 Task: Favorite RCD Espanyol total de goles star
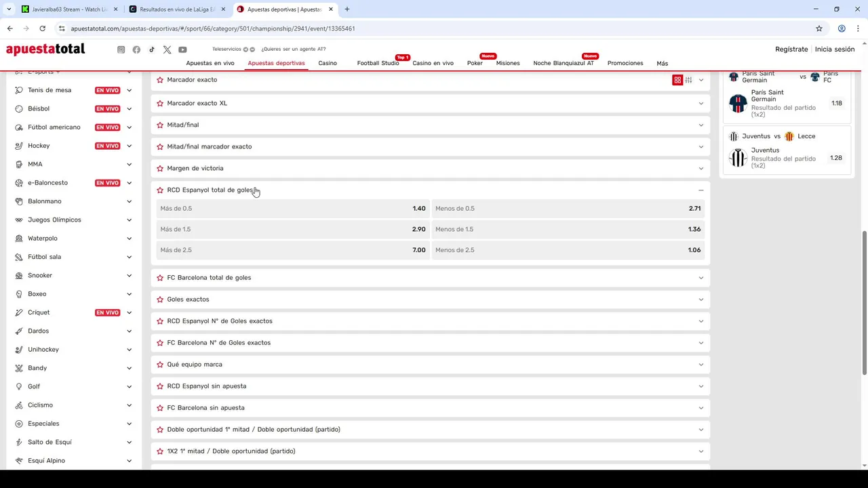coord(160,190)
